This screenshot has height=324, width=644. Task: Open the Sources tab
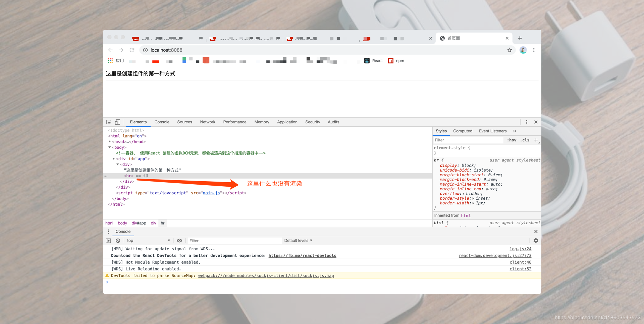tap(185, 122)
